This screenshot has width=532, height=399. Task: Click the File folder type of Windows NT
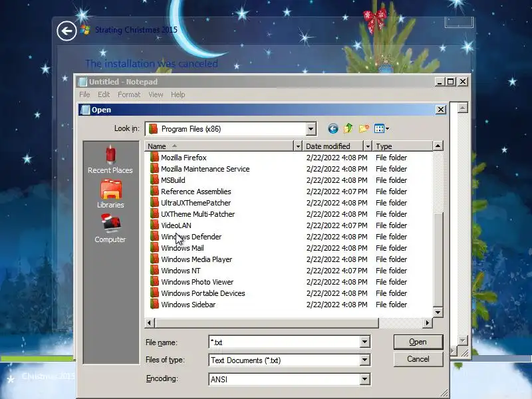(391, 271)
